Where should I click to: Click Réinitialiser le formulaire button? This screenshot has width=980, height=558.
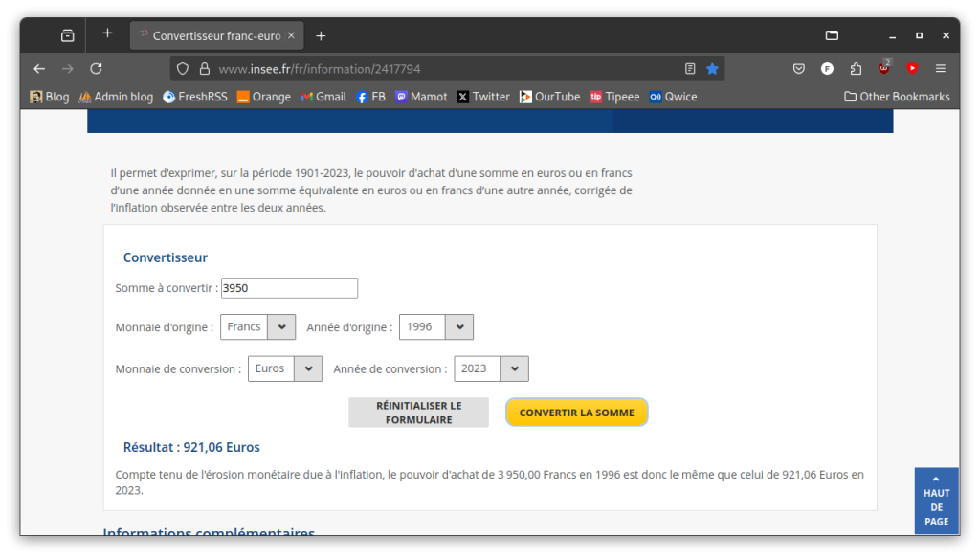pyautogui.click(x=418, y=413)
